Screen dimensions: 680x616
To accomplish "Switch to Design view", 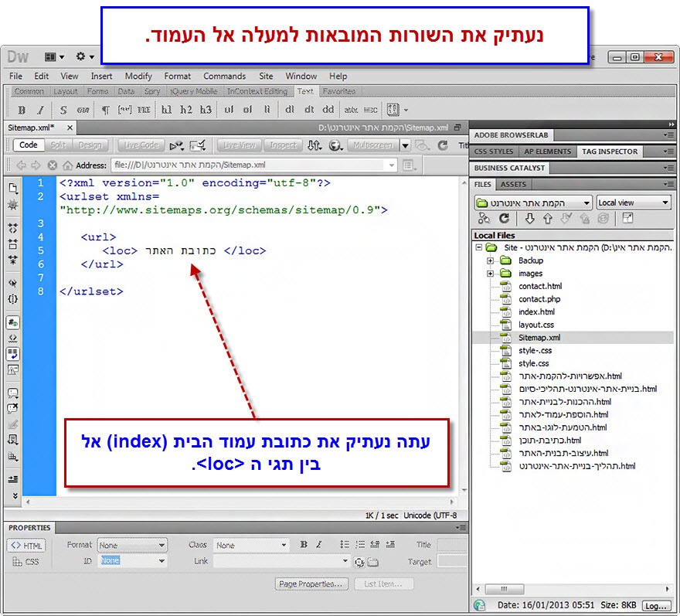I will (90, 145).
